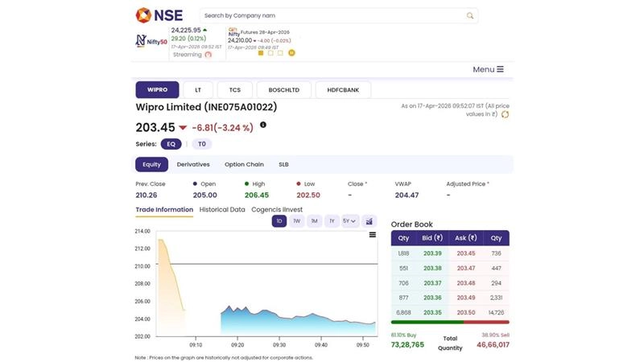Open the Historical Data tab
Viewport: 644px width, 362px height.
coord(222,209)
